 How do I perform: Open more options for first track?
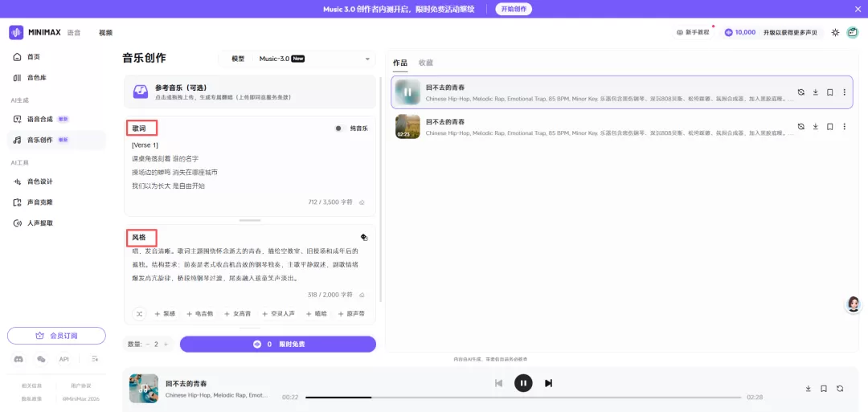[x=844, y=92]
